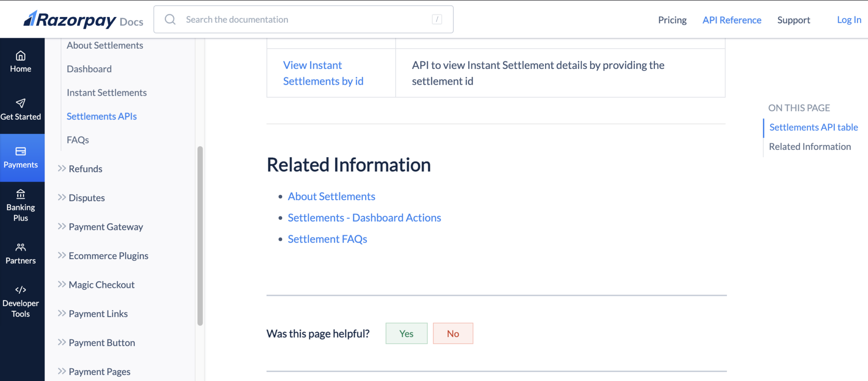Viewport: 868px width, 381px height.
Task: Mark the page helpful with Yes
Action: coord(406,333)
